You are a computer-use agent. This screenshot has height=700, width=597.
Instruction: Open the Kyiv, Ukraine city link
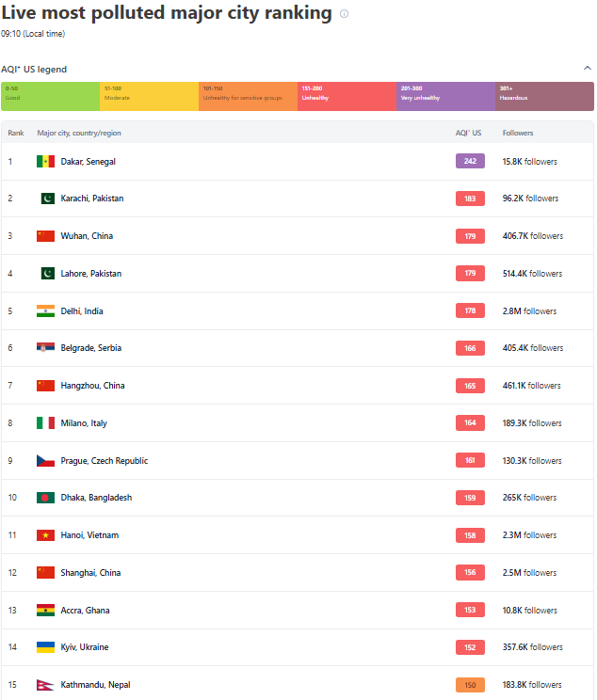click(x=85, y=647)
